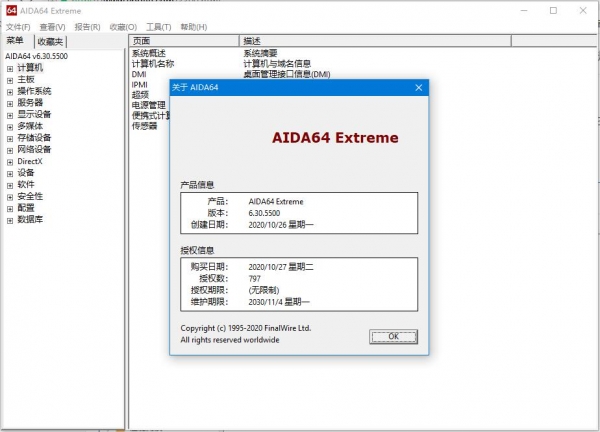Select DirectX in the tree
This screenshot has width=600, height=432.
[30, 161]
